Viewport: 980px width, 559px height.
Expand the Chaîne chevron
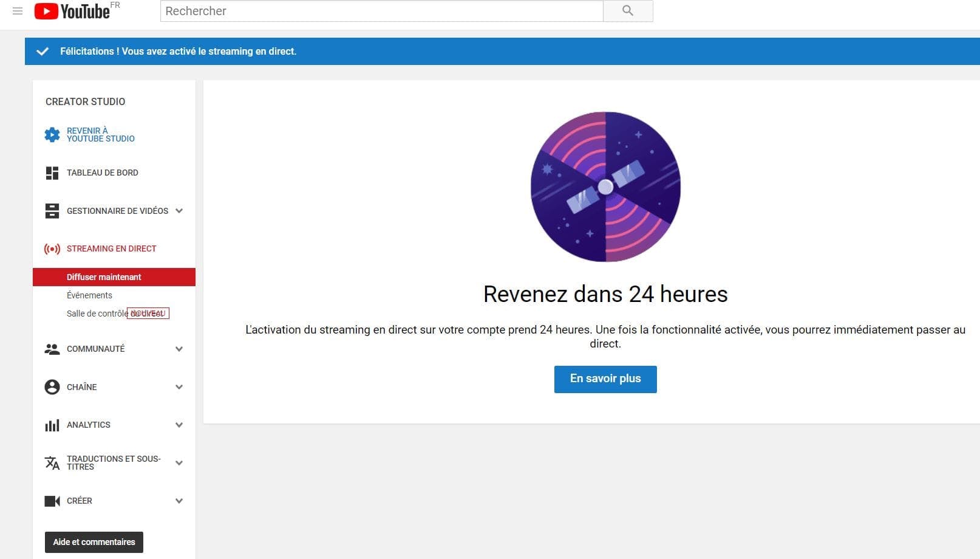coord(179,387)
